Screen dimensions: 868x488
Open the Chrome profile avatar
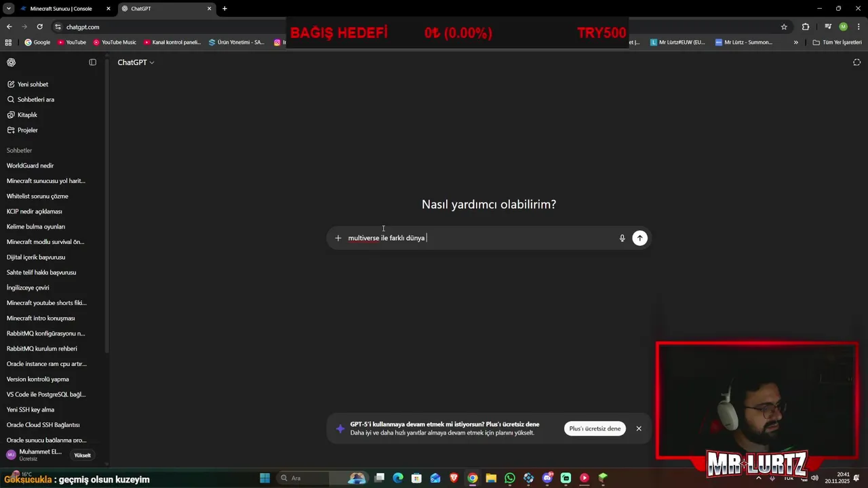843,27
